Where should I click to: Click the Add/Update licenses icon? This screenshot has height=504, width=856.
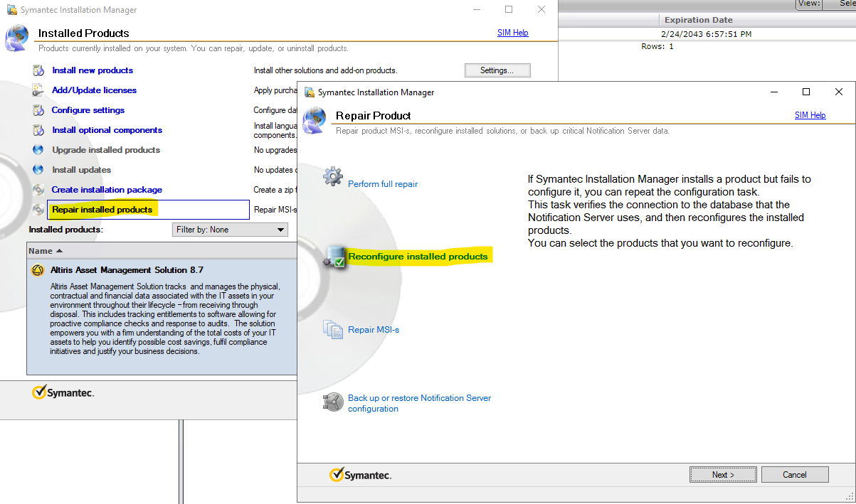pos(38,90)
